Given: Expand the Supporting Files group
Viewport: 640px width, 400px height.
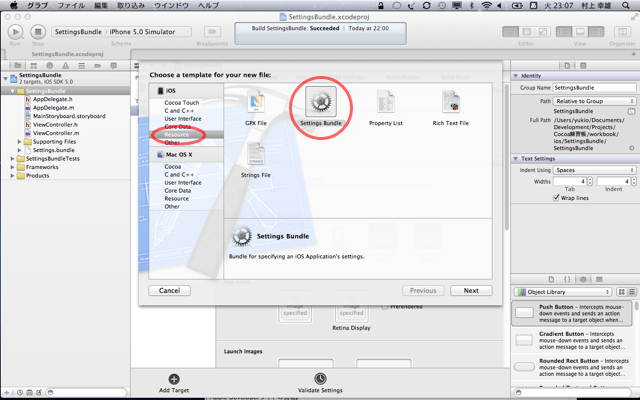Looking at the screenshot, I should tap(19, 142).
